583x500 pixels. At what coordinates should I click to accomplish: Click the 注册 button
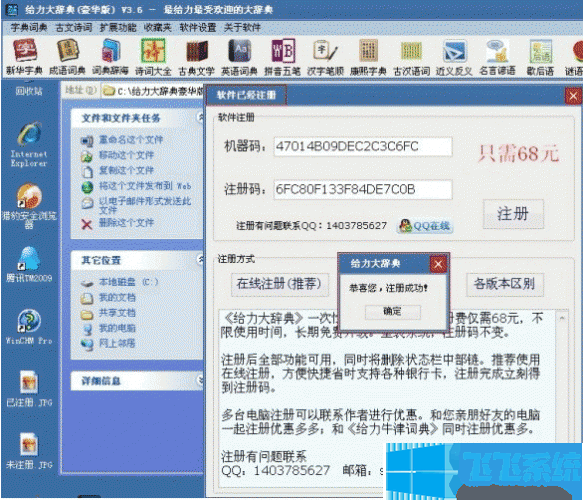click(x=513, y=214)
